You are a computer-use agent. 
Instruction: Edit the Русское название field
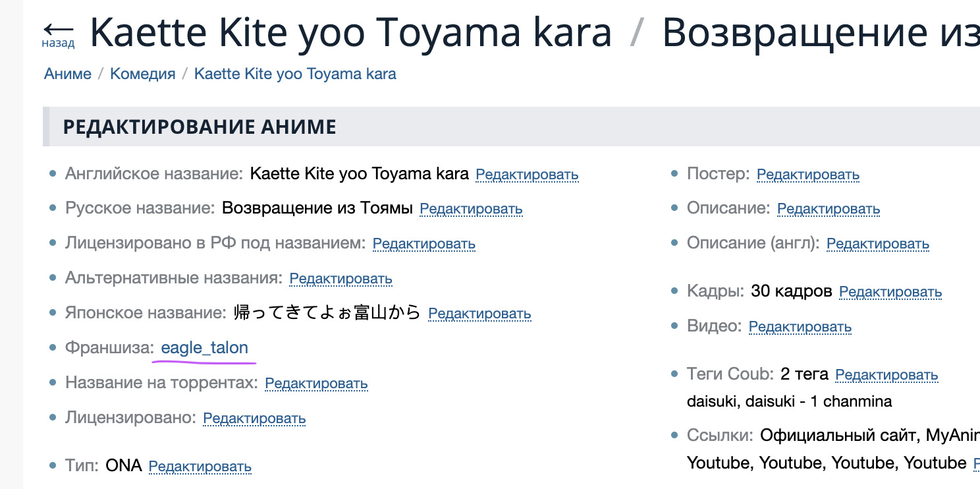click(471, 209)
